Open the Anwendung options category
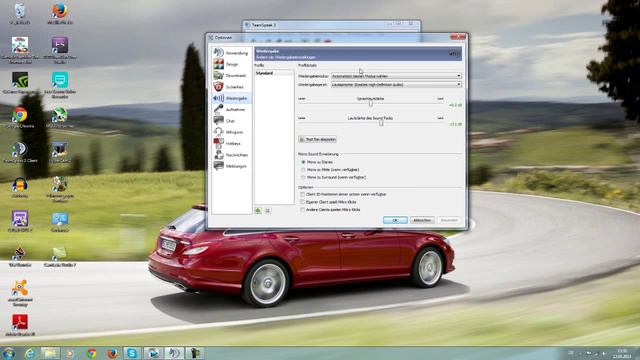Image resolution: width=640 pixels, height=360 pixels. point(231,53)
